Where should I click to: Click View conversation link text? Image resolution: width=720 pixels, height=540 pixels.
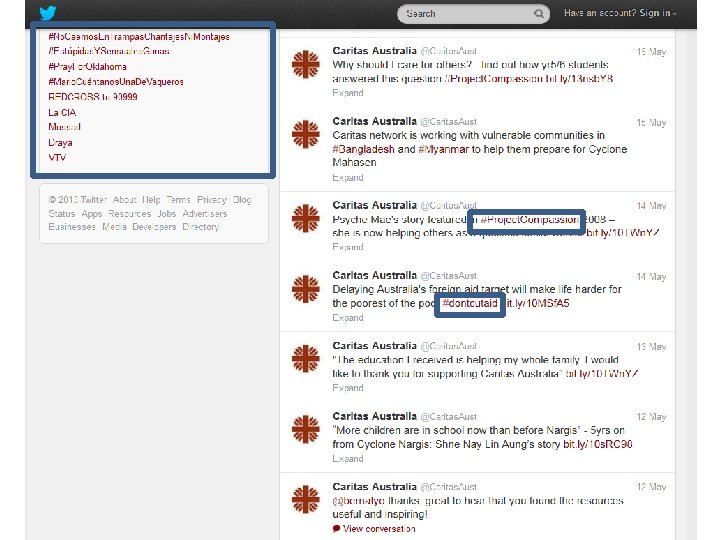click(379, 529)
